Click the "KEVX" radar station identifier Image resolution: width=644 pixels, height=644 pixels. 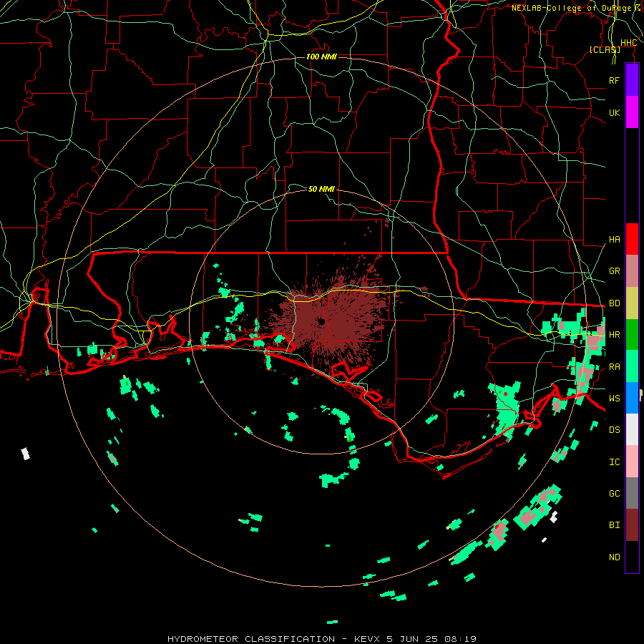[367, 639]
